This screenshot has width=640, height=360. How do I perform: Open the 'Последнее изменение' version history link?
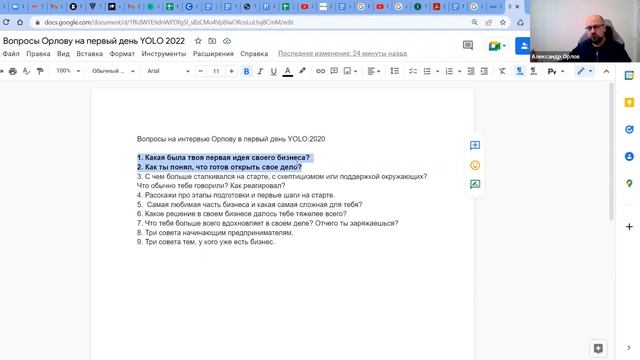(x=342, y=53)
